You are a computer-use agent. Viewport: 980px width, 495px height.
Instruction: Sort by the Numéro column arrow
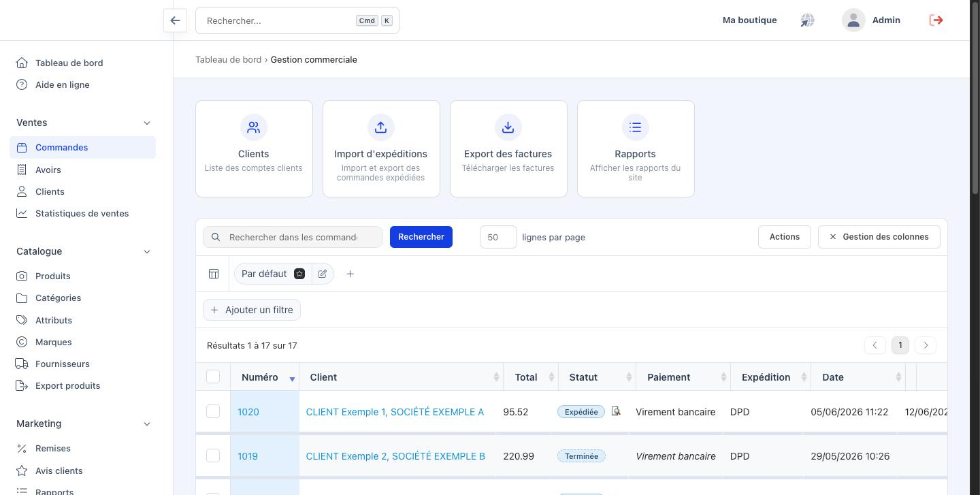[x=292, y=379]
